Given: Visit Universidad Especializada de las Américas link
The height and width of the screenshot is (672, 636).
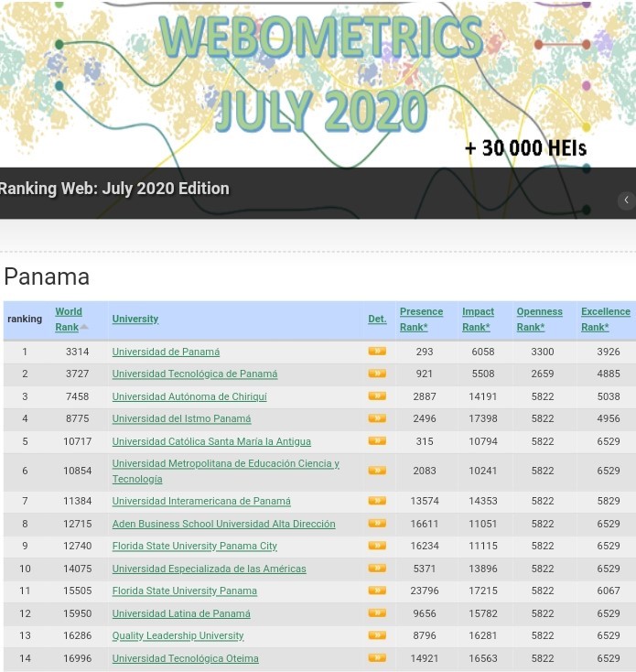Looking at the screenshot, I should 209,569.
